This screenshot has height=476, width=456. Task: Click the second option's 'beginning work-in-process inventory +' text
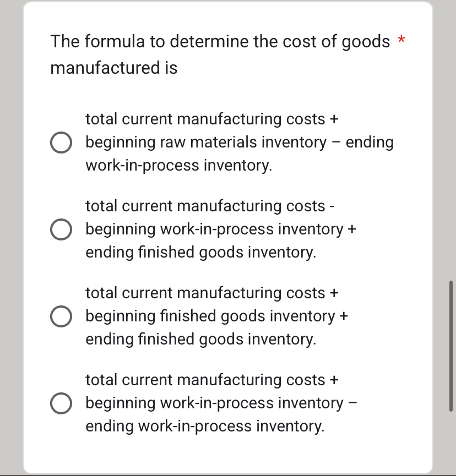click(221, 229)
